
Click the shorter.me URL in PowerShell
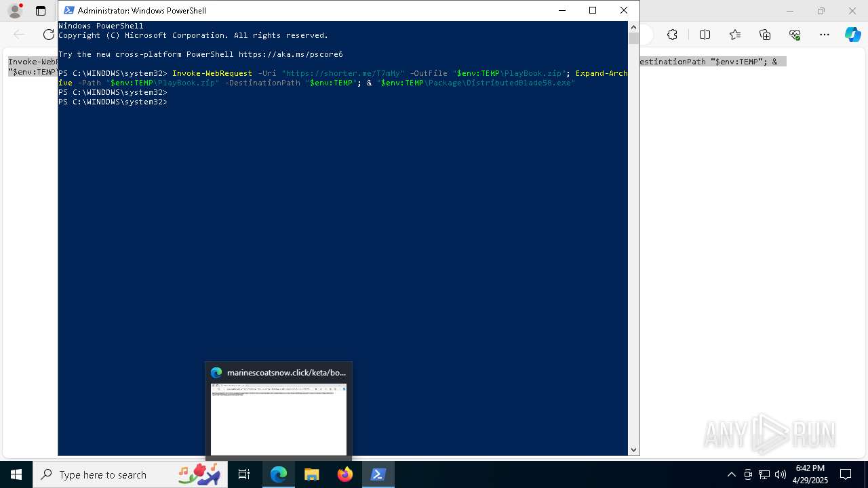(x=342, y=73)
